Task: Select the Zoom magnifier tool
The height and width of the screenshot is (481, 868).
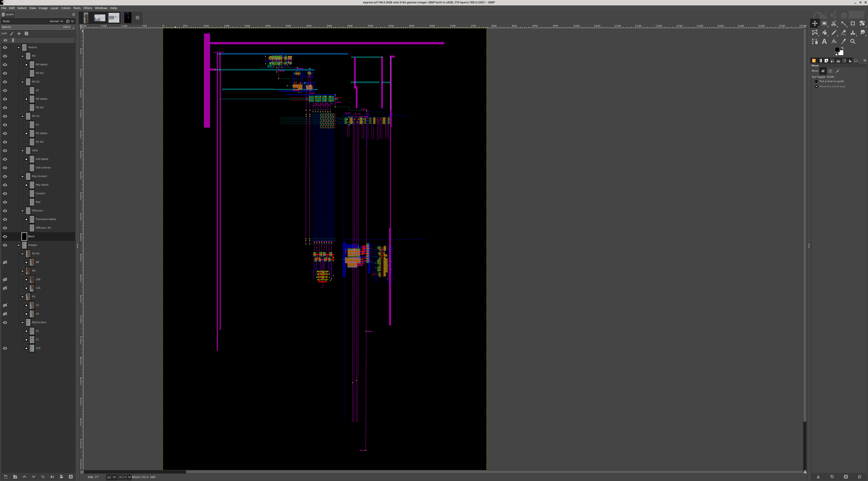Action: 853,41
